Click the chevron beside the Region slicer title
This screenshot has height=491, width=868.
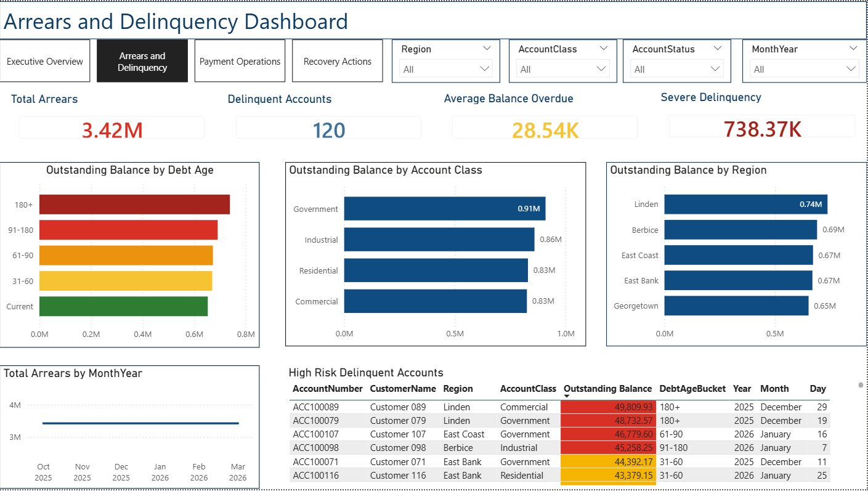point(487,48)
